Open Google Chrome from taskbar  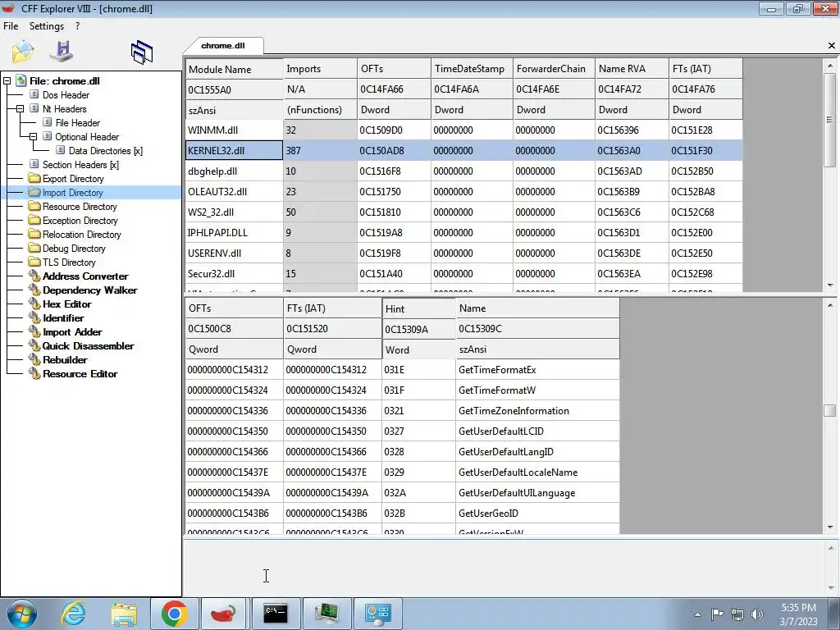click(x=175, y=614)
